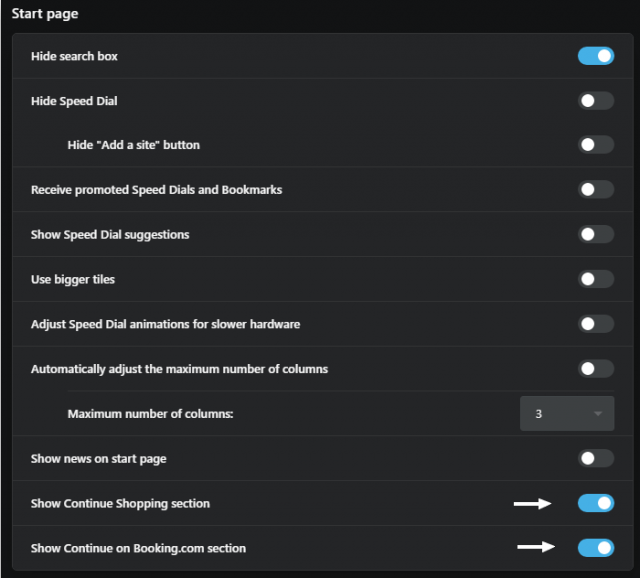
Task: Turn off Show Continue on Booking.com section
Action: (596, 548)
